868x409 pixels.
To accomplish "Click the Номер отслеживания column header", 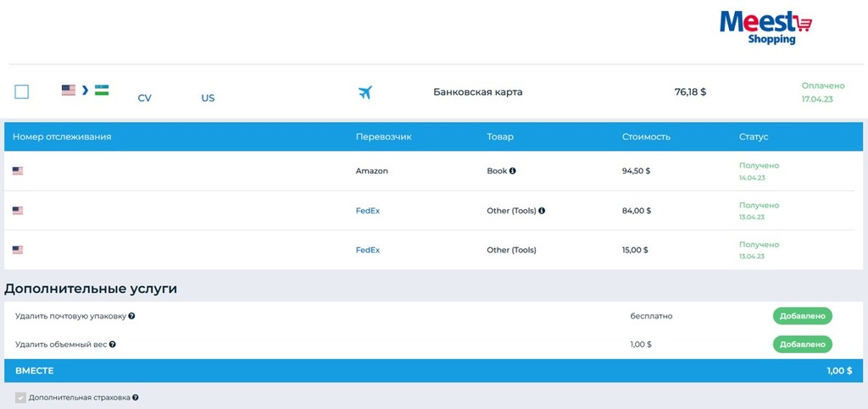I will click(x=62, y=136).
